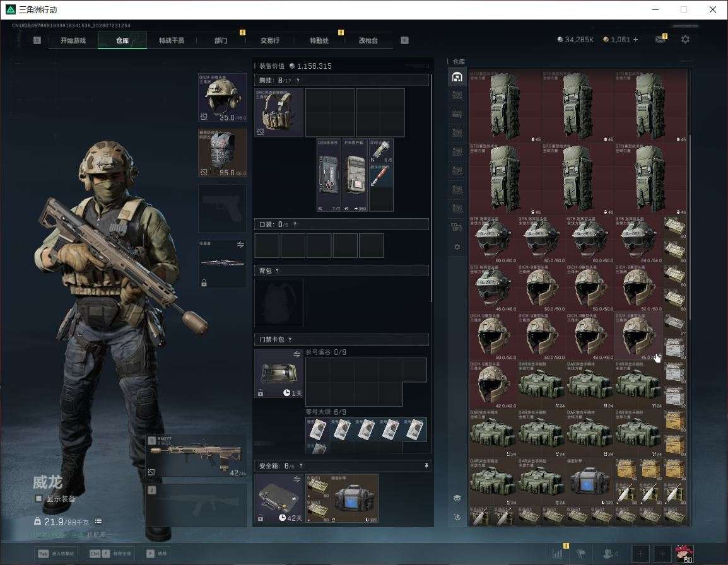Image resolution: width=728 pixels, height=565 pixels.
Task: Click the lock icon on the safe box case
Action: pyautogui.click(x=261, y=518)
